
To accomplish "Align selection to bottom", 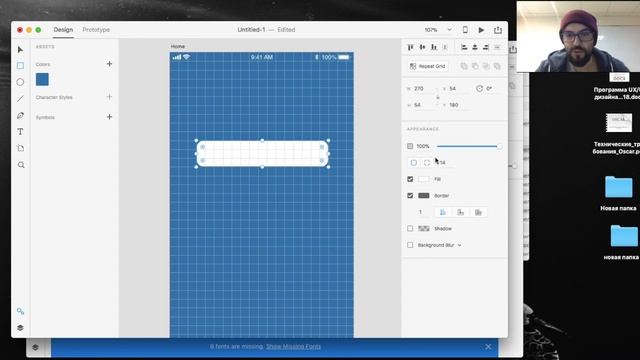I will [x=434, y=47].
